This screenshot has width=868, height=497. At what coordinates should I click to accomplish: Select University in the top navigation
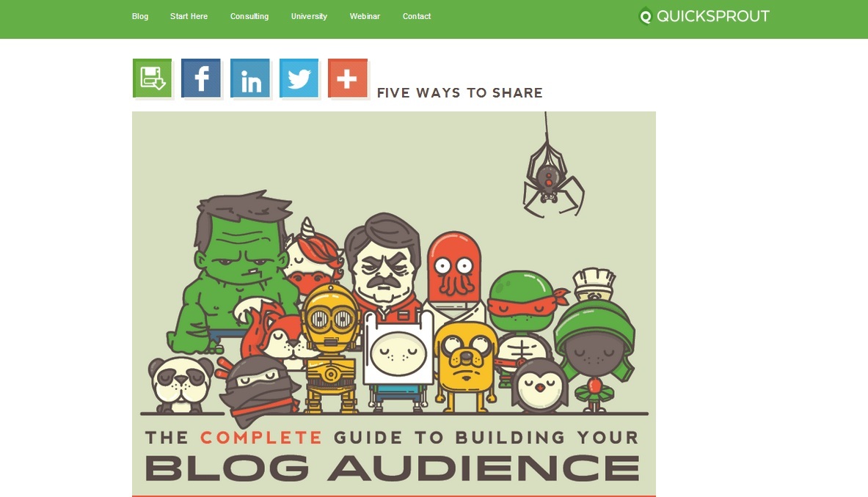[309, 17]
